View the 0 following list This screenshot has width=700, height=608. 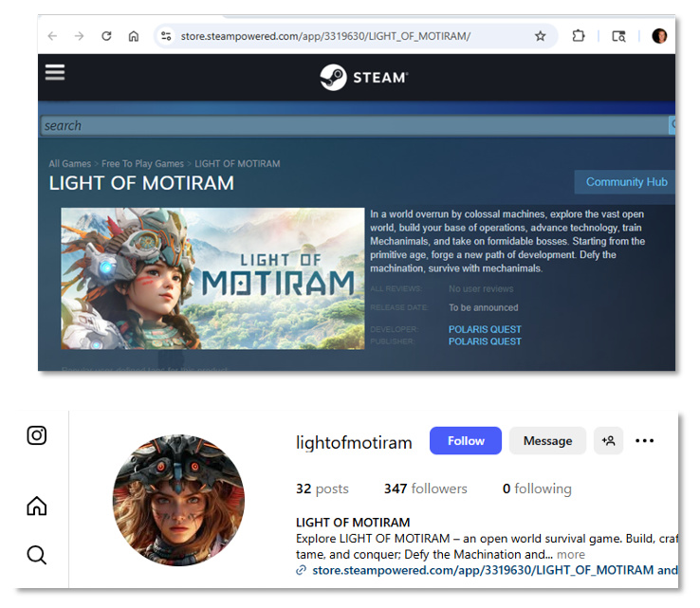[x=537, y=488]
